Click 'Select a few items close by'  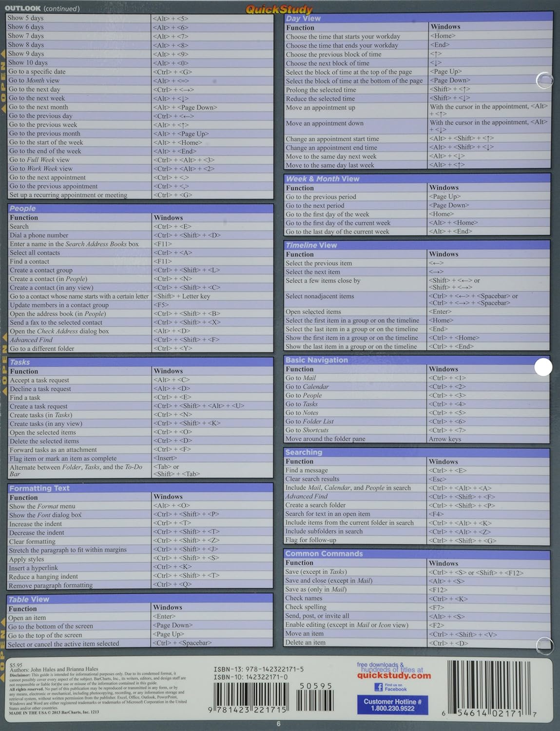(x=323, y=281)
